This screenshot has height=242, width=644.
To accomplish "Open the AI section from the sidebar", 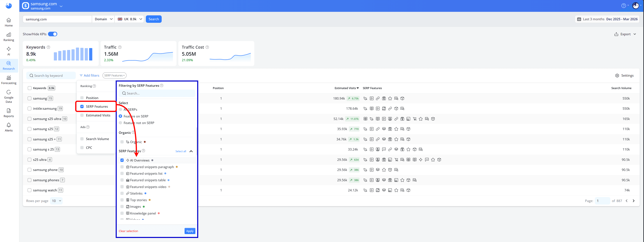I will point(9,51).
